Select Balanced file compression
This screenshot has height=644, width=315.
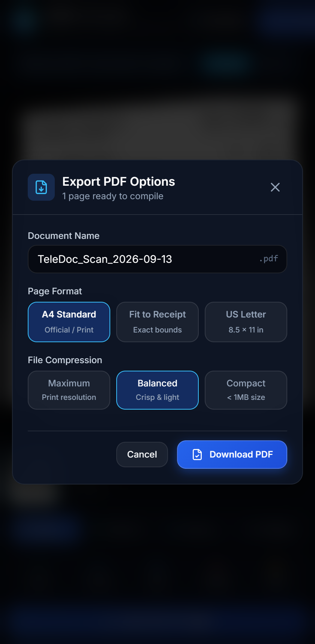(x=157, y=390)
